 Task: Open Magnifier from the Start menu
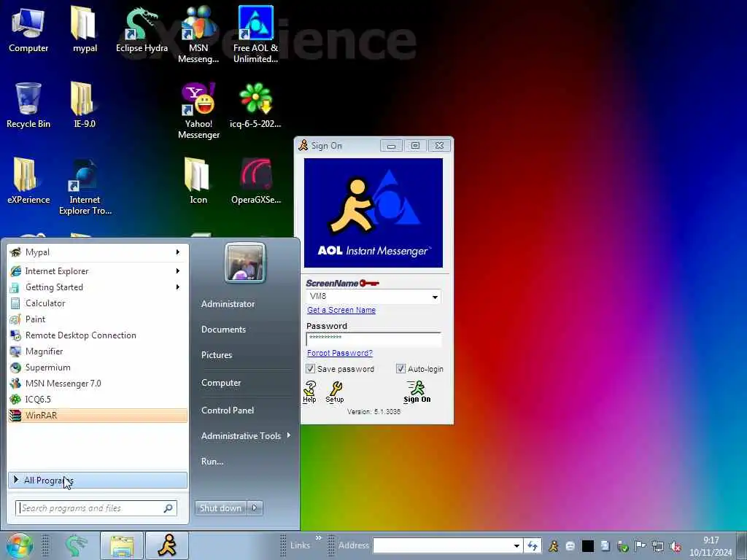click(98, 351)
